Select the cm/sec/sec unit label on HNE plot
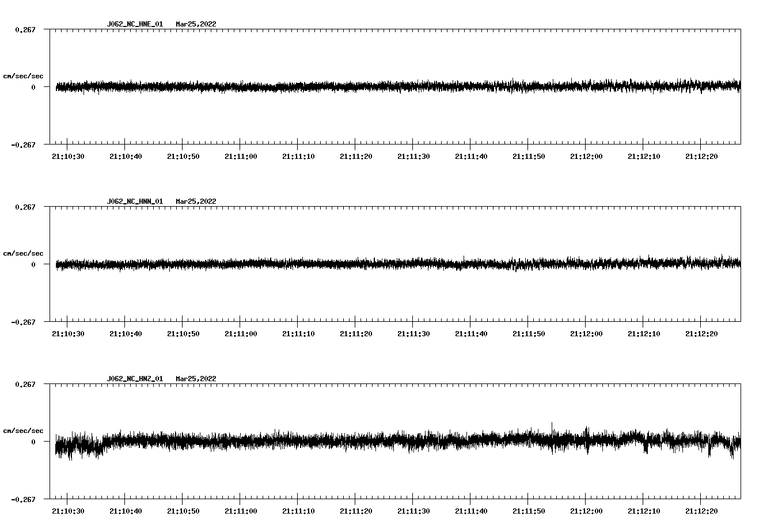The height and width of the screenshot is (532, 782). (x=23, y=76)
